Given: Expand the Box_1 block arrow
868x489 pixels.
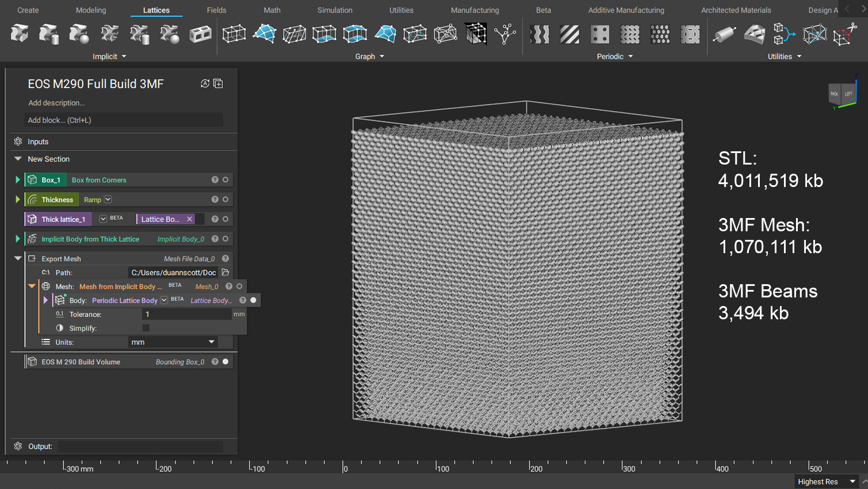Looking at the screenshot, I should tap(18, 180).
